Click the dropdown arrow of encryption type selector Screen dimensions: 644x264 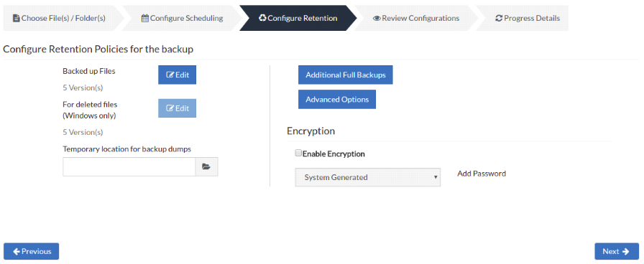point(435,177)
